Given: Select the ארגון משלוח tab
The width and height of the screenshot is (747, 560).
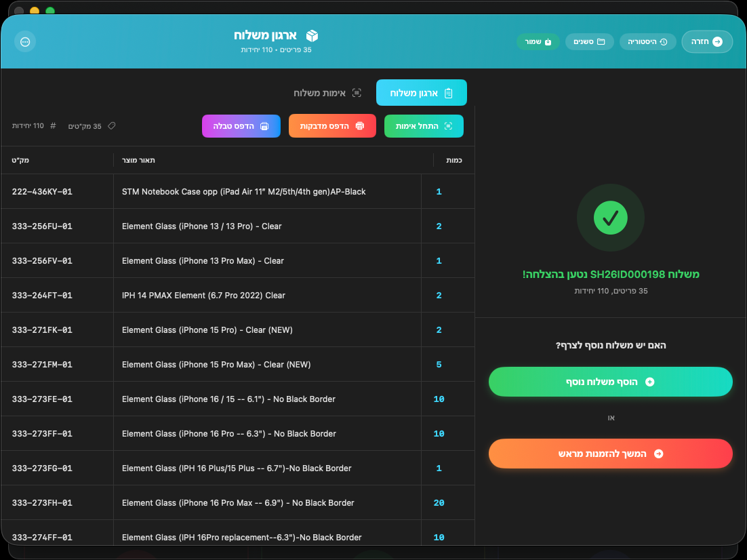Looking at the screenshot, I should (421, 92).
